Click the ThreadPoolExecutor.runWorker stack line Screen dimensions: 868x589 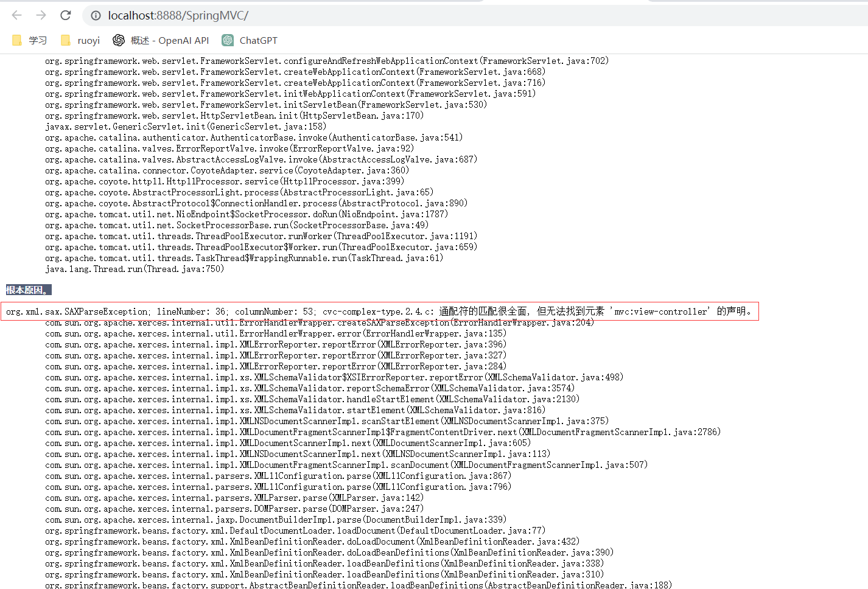(x=261, y=236)
